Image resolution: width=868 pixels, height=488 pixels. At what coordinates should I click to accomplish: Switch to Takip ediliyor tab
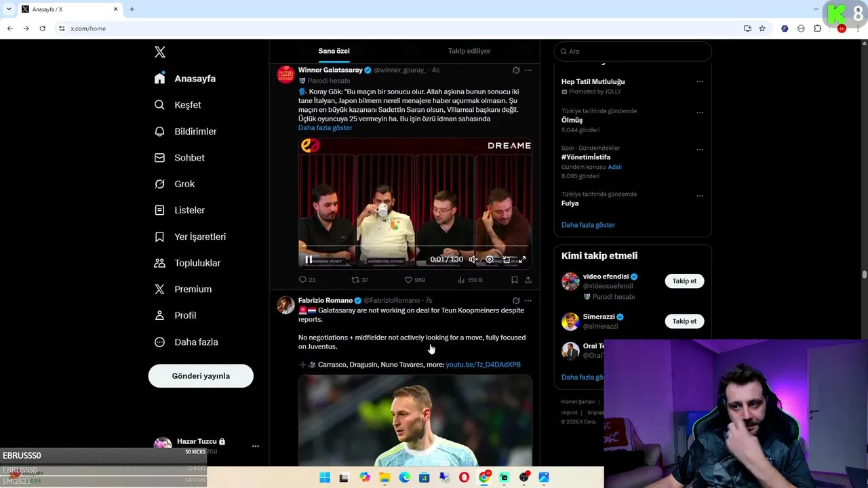(469, 51)
